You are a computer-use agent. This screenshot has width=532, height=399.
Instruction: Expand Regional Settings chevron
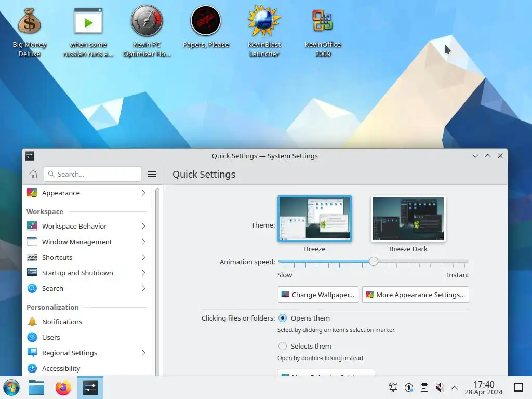coord(143,353)
